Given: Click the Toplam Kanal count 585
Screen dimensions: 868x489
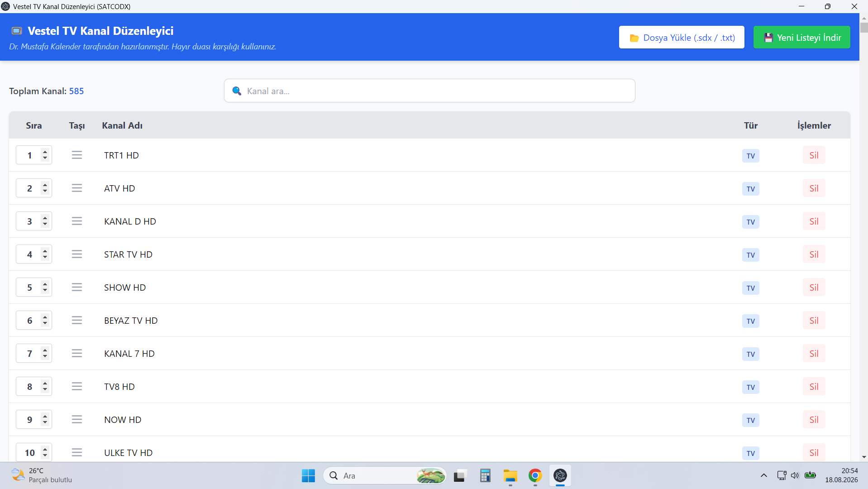Looking at the screenshot, I should tap(76, 91).
